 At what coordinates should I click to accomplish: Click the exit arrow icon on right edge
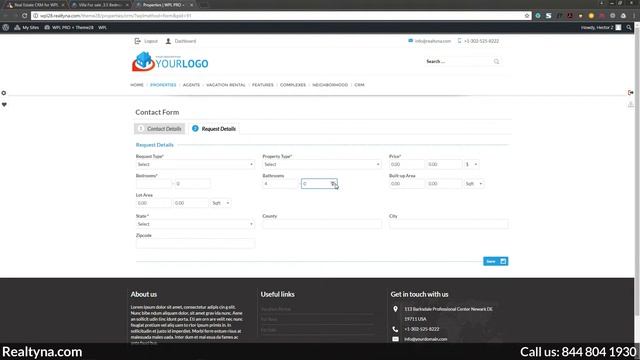(x=631, y=93)
